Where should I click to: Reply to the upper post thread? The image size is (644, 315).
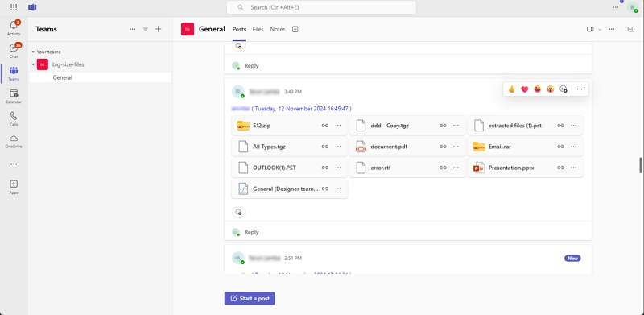251,65
